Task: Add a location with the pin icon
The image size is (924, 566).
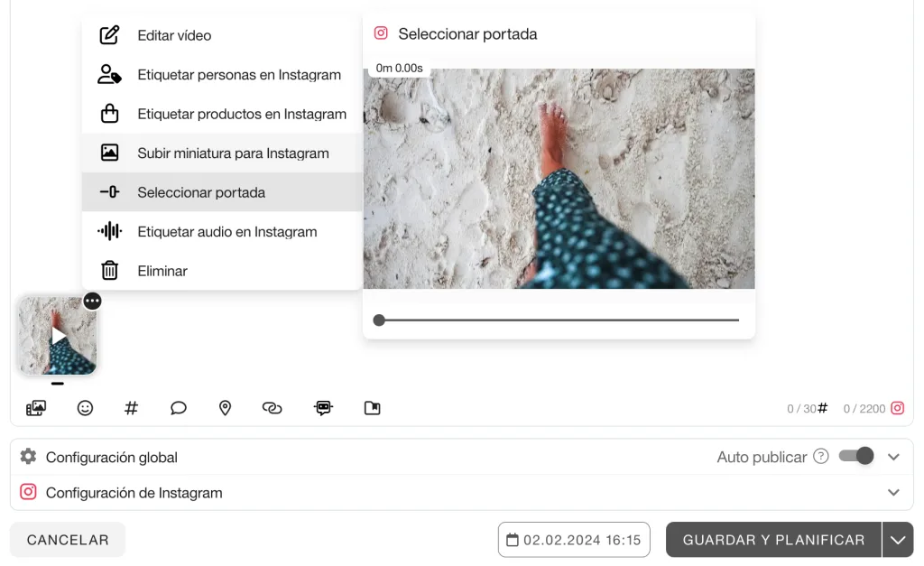Action: coord(225,408)
